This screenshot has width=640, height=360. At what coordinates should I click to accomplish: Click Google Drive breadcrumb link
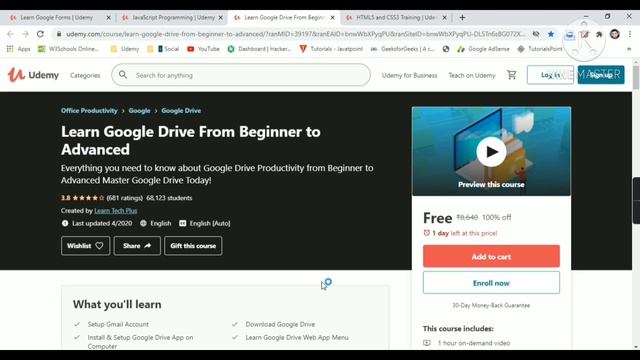coord(181,111)
